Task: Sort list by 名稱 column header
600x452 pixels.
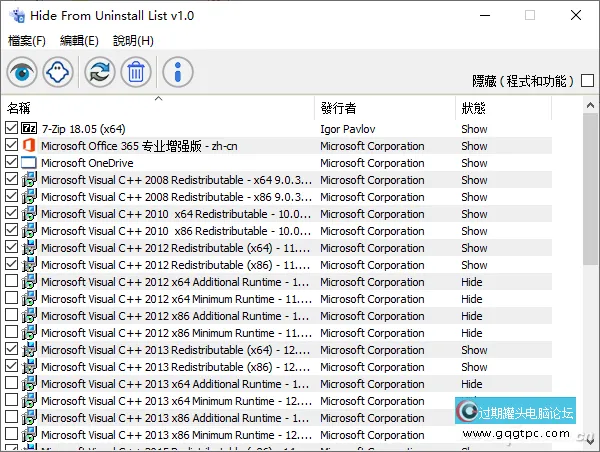Action: [x=20, y=108]
